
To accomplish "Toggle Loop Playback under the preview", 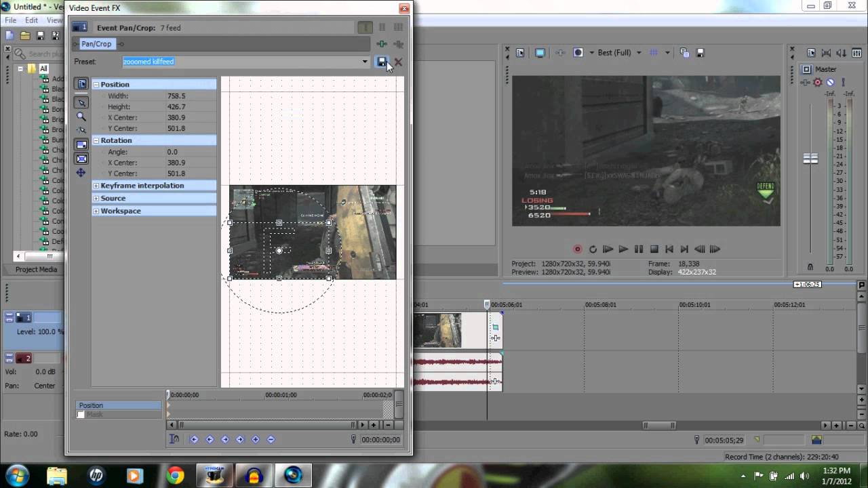I will [x=593, y=249].
